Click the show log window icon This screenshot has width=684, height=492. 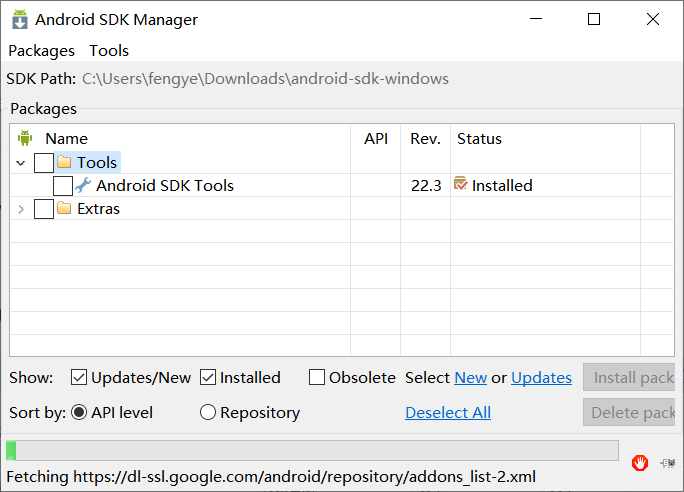pos(668,463)
